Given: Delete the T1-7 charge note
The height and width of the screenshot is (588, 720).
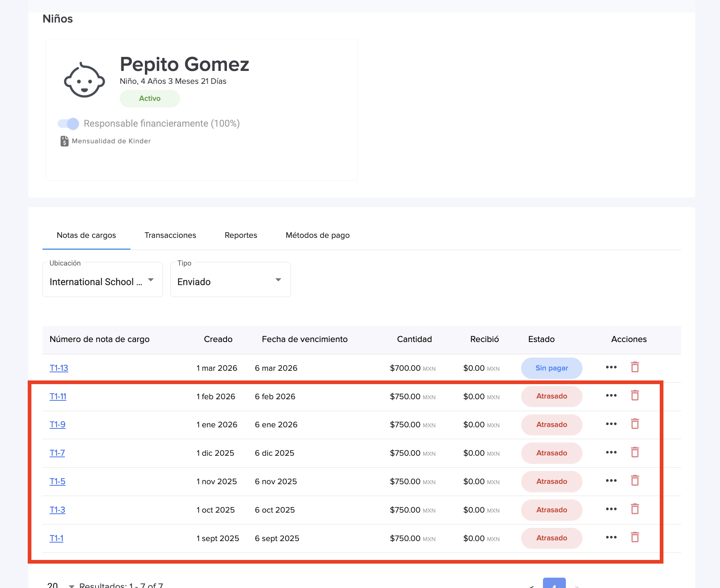Looking at the screenshot, I should point(635,452).
